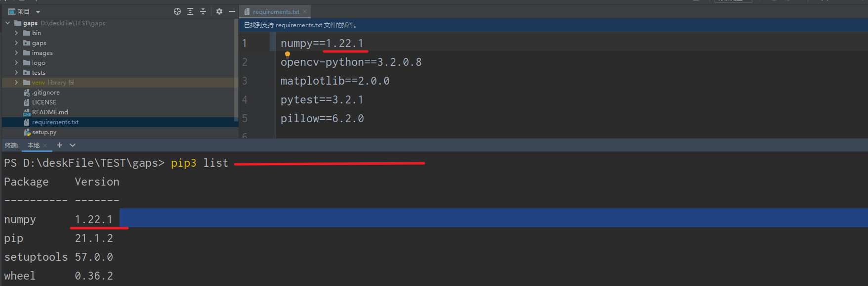Click the setuptools row in terminal

pos(58,257)
